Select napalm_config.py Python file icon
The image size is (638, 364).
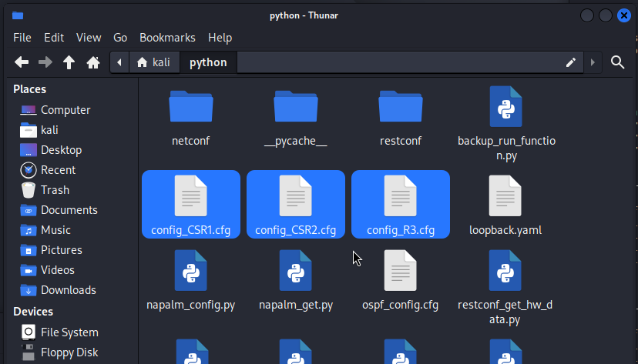tap(191, 271)
